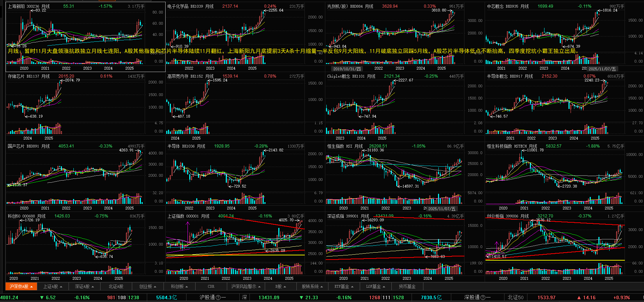This screenshot has height=302, width=644.
Task: Click the 2019/10/31 date marker label
Action: (x=347, y=69)
